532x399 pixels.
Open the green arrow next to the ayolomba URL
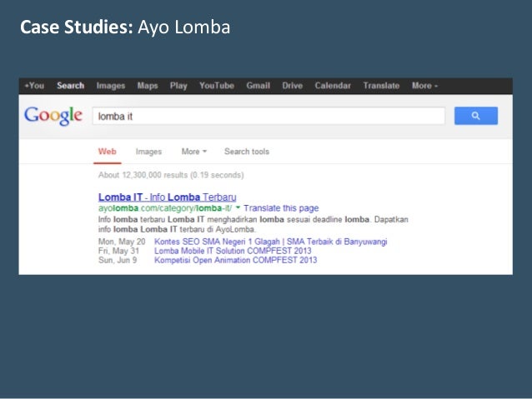click(x=238, y=207)
